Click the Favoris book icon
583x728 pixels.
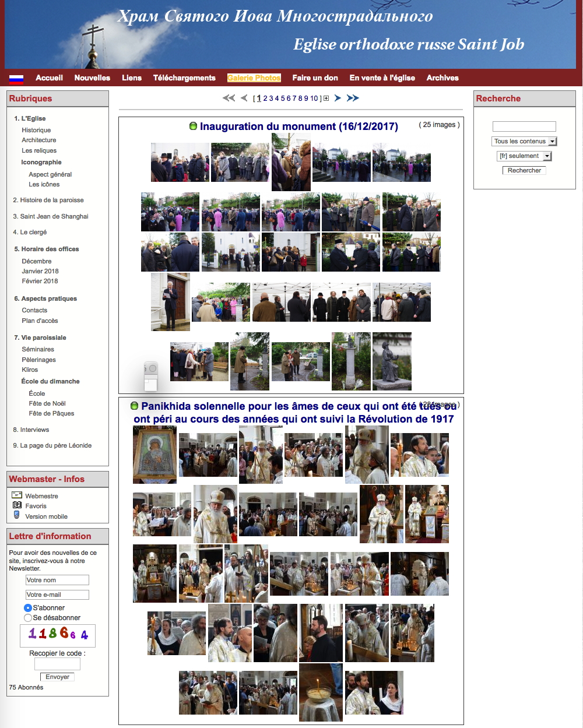pos(17,505)
